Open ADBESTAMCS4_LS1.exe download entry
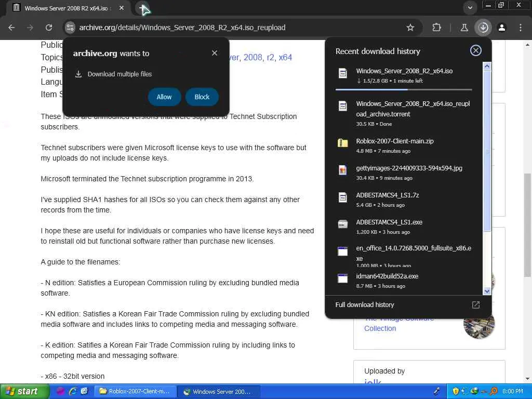The width and height of the screenshot is (532, 399). coord(404,227)
